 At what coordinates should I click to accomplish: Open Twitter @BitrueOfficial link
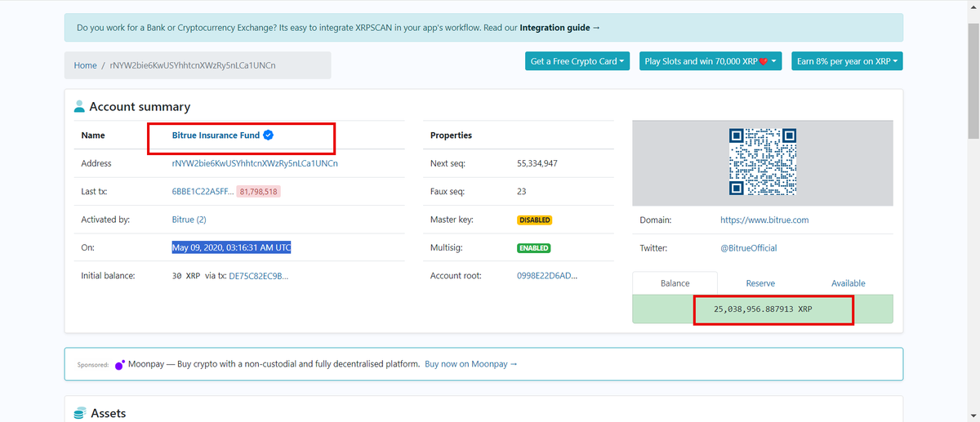pos(749,248)
